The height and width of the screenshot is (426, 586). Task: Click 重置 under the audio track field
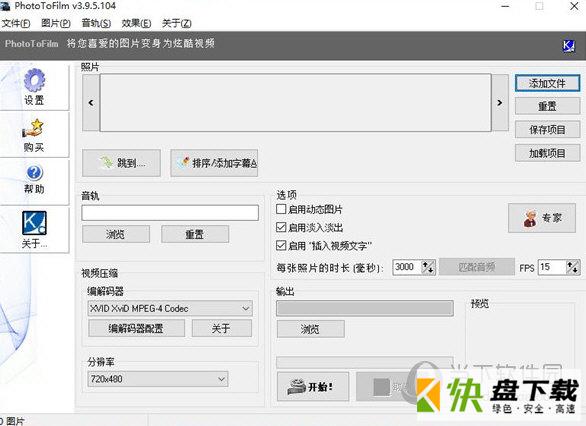pos(195,234)
